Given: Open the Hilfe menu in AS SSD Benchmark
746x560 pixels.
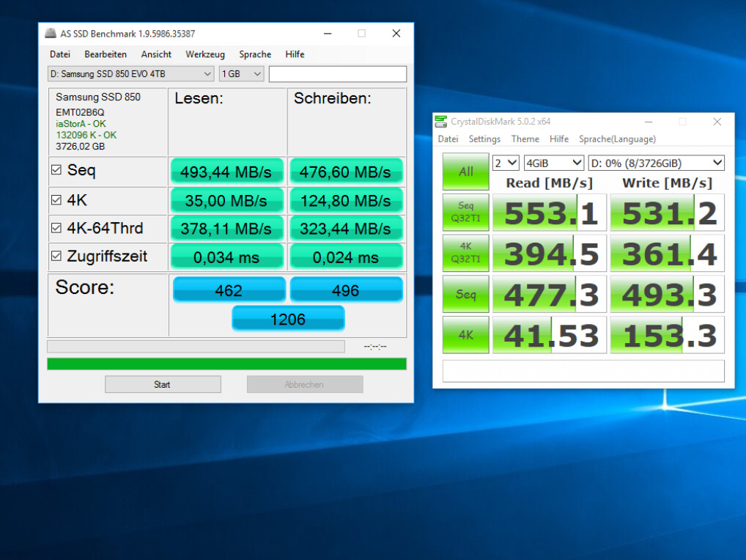Looking at the screenshot, I should click(295, 54).
